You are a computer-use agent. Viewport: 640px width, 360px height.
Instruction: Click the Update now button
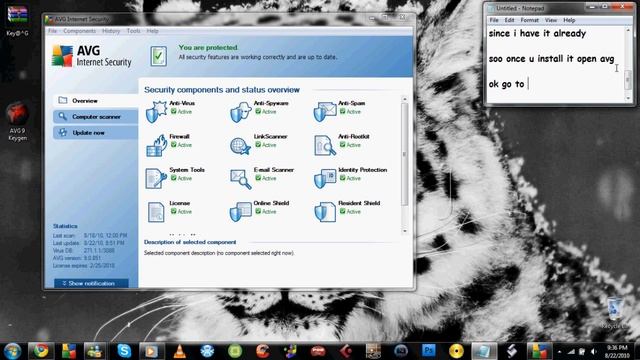(96, 133)
